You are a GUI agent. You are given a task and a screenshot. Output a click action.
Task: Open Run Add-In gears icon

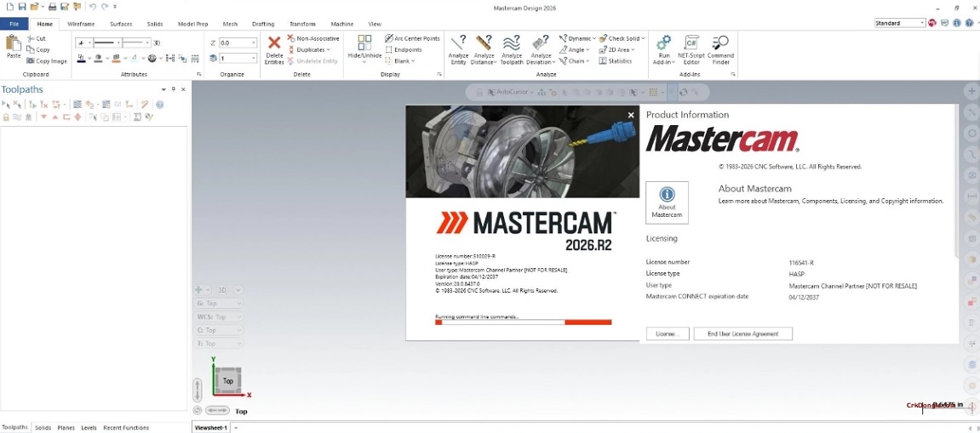663,43
